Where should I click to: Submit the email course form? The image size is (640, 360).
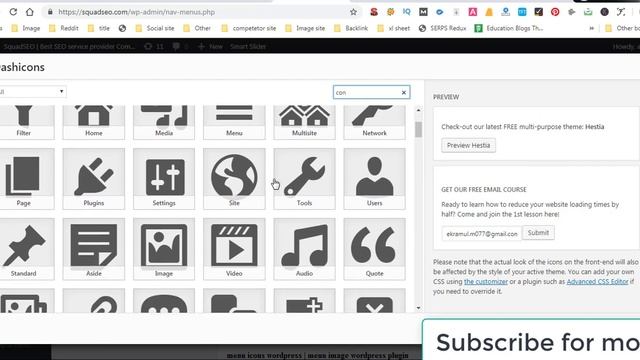point(538,233)
